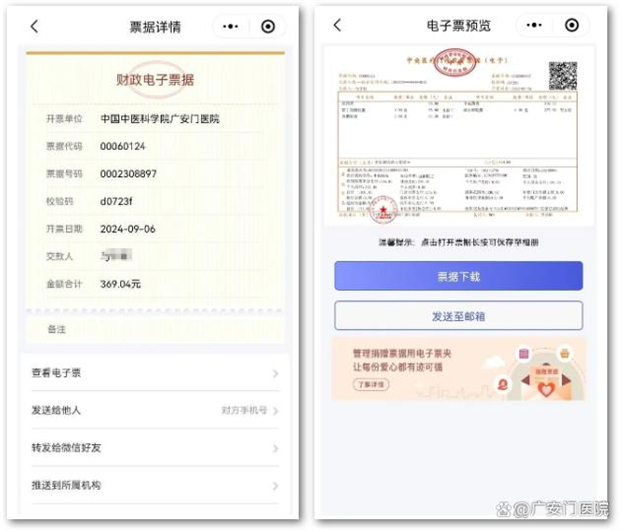The width and height of the screenshot is (622, 531).
Task: Go back from the 票据详情 screen
Action: coord(35,27)
